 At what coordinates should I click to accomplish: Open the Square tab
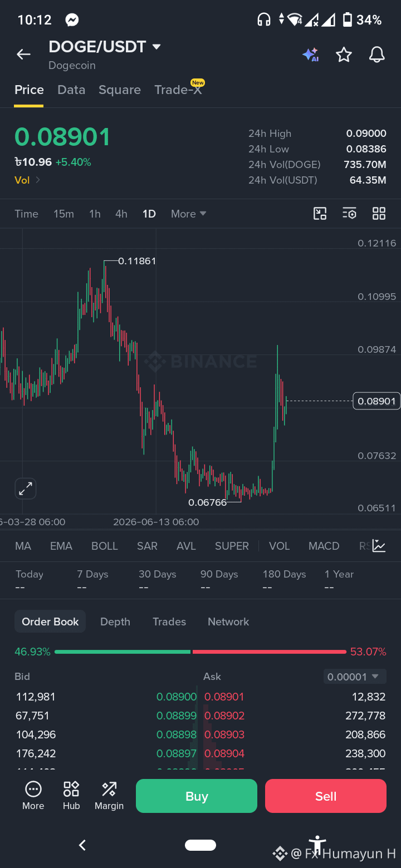click(120, 90)
